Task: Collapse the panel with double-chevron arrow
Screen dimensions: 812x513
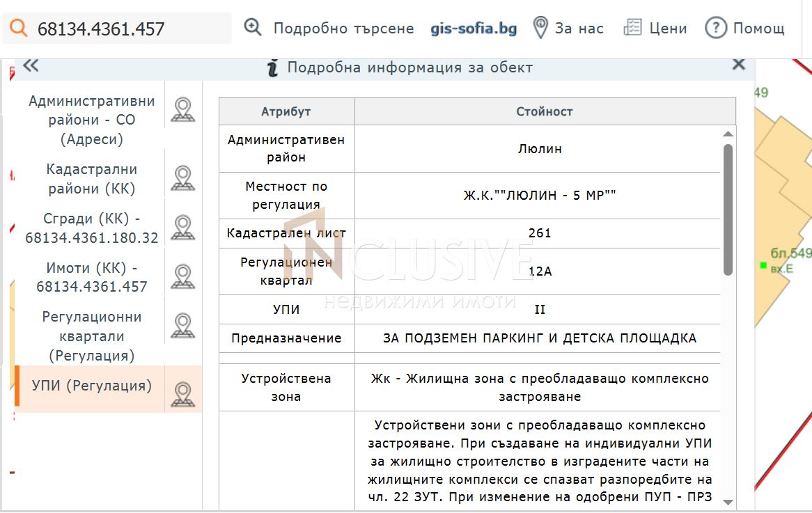Action: [x=31, y=65]
